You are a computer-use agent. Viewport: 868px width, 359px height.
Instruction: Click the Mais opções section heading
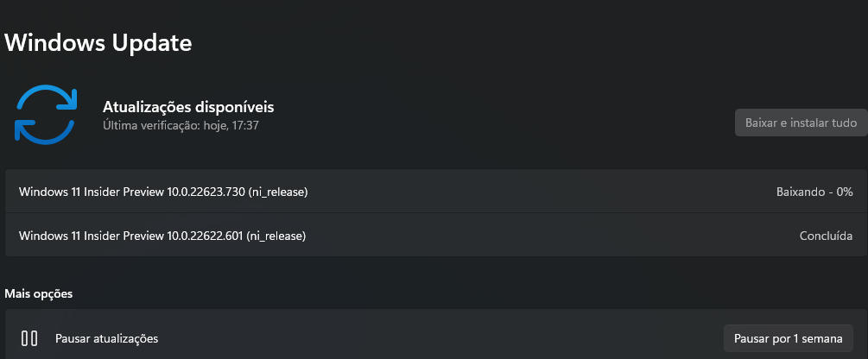39,293
